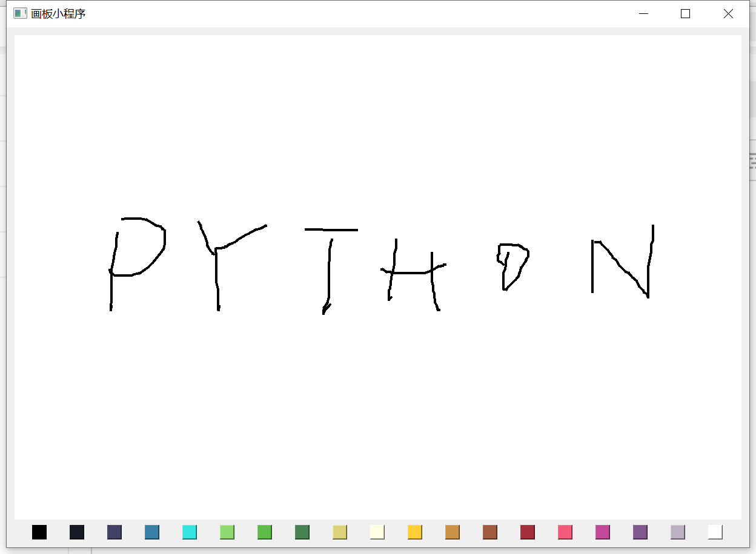Pick the cream ivory paint color
756x554 pixels.
(376, 532)
